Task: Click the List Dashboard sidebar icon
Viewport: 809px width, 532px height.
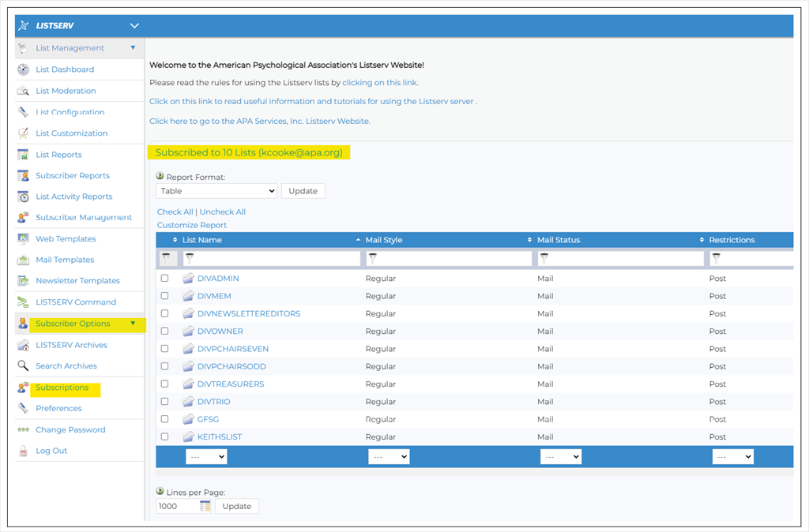Action: [22, 69]
